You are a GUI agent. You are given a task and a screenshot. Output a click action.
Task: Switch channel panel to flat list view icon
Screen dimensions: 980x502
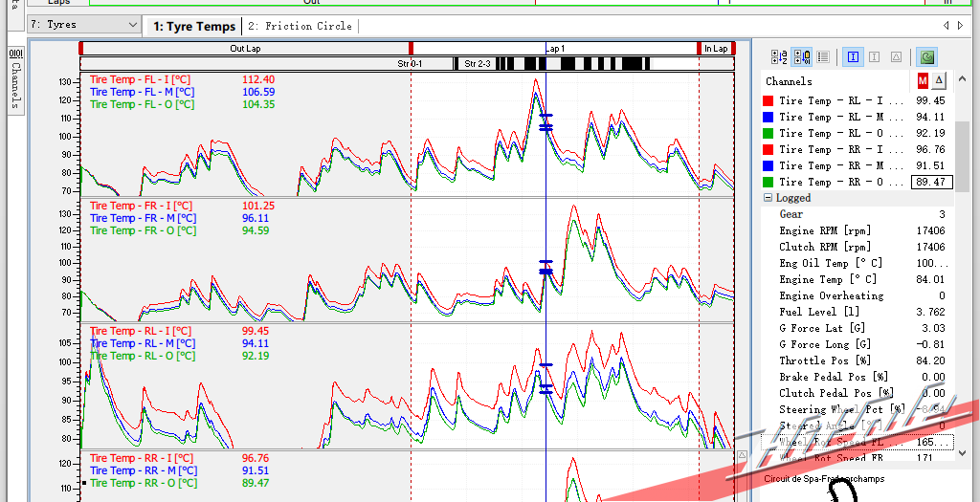pos(823,56)
